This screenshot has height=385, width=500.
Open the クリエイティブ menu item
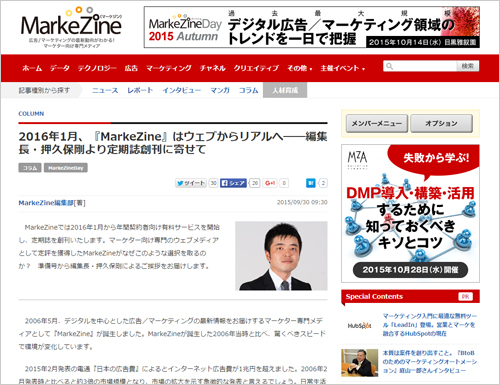click(256, 68)
